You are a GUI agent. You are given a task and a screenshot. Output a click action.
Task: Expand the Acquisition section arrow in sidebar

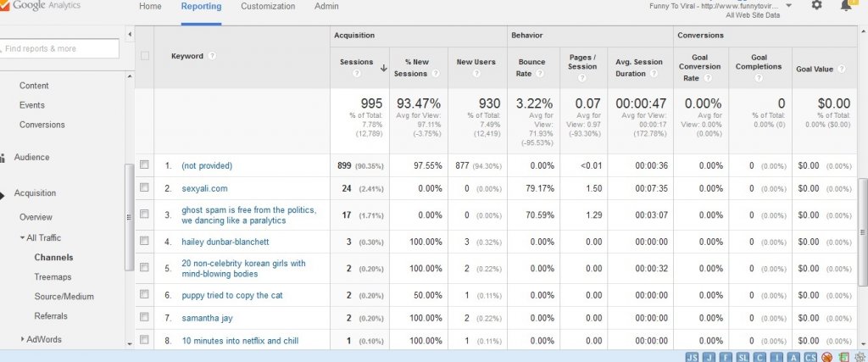coord(3,194)
